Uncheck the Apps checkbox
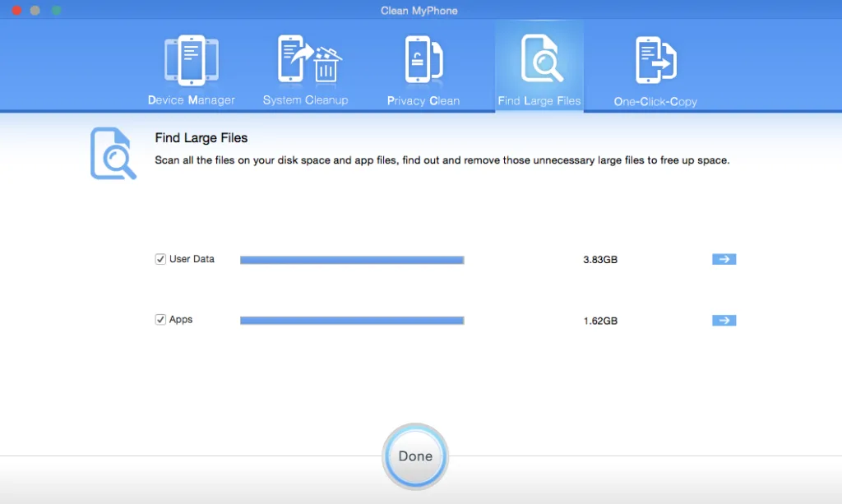This screenshot has height=504, width=842. pos(160,320)
